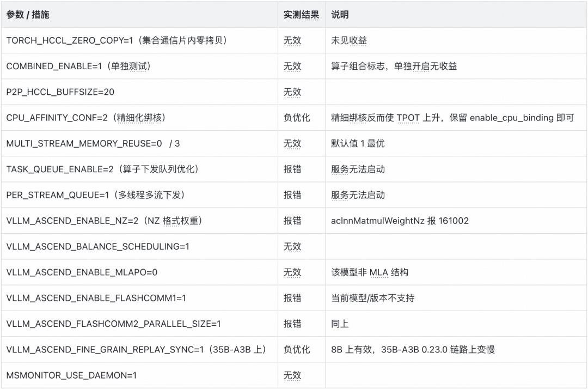Image resolution: width=588 pixels, height=389 pixels.
Task: Select the note mentioning enable_cpu_binding
Action: pyautogui.click(x=452, y=118)
